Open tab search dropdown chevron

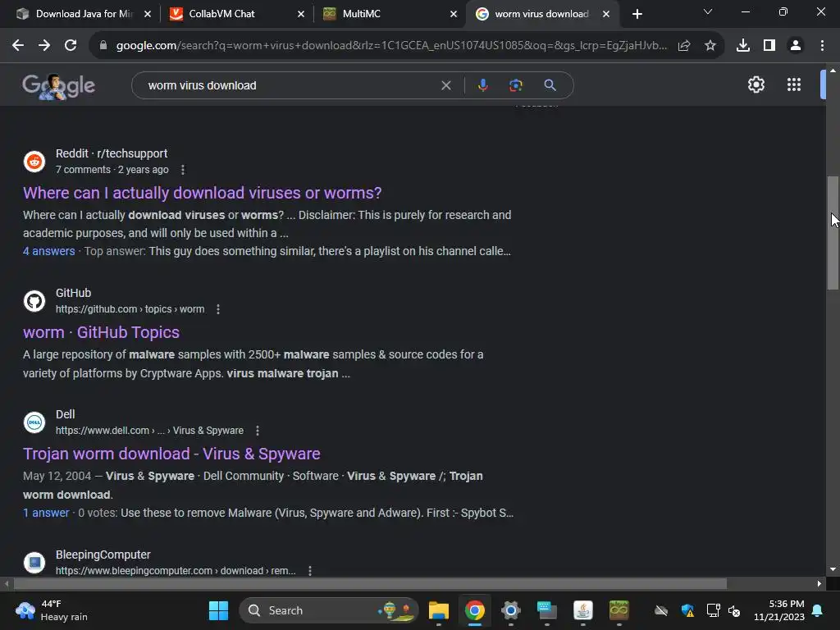(x=708, y=11)
